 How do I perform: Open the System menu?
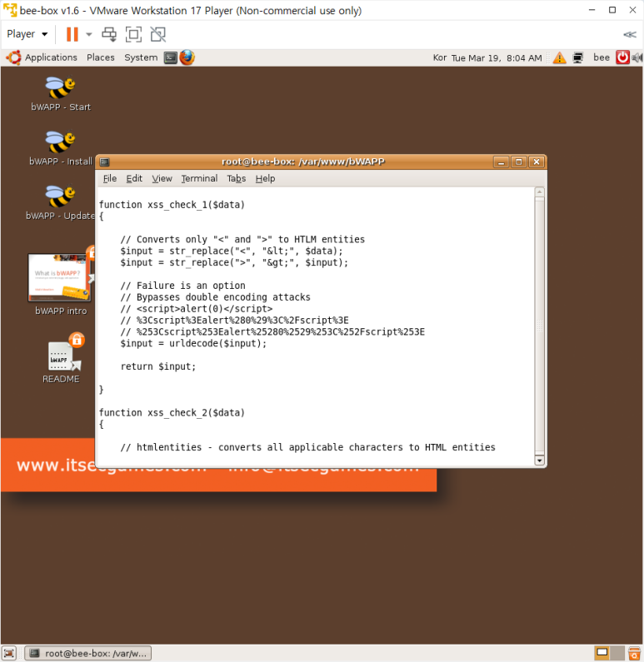point(141,57)
